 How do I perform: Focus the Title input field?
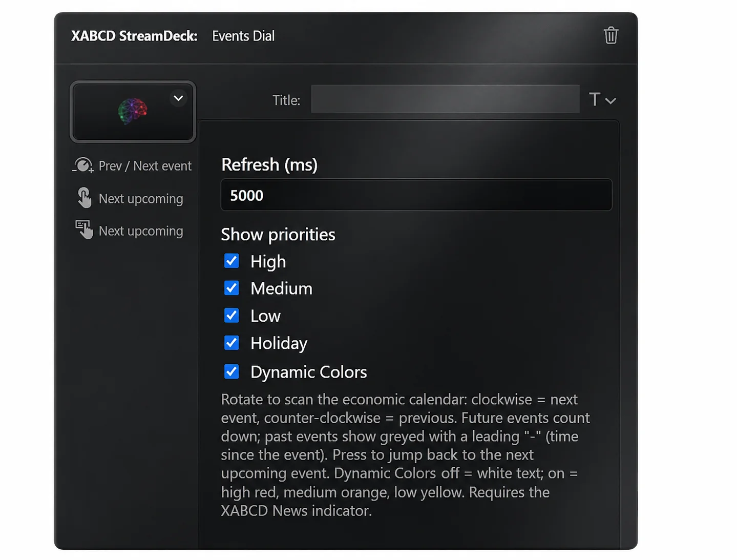[445, 99]
